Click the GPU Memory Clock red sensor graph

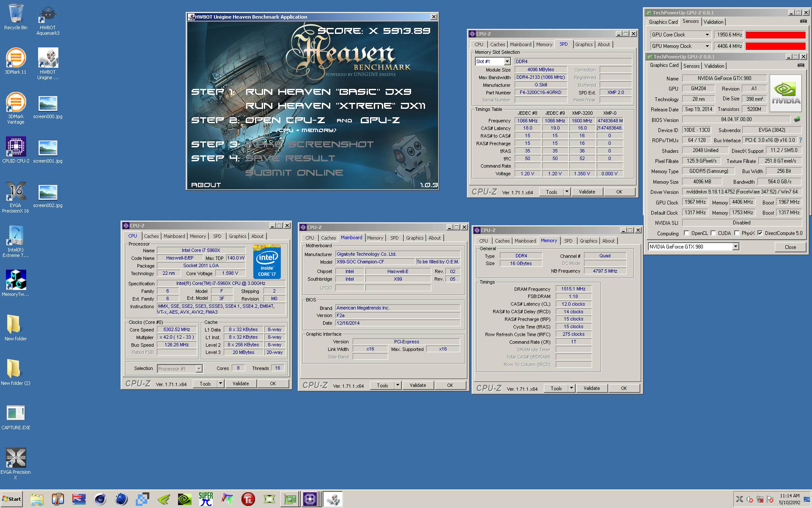tap(775, 46)
